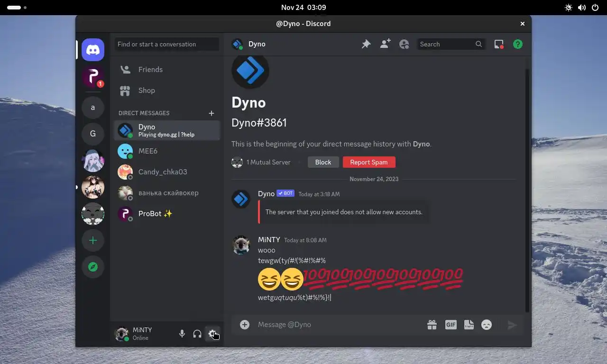Open the green help icon
This screenshot has height=364, width=607.
point(518,44)
